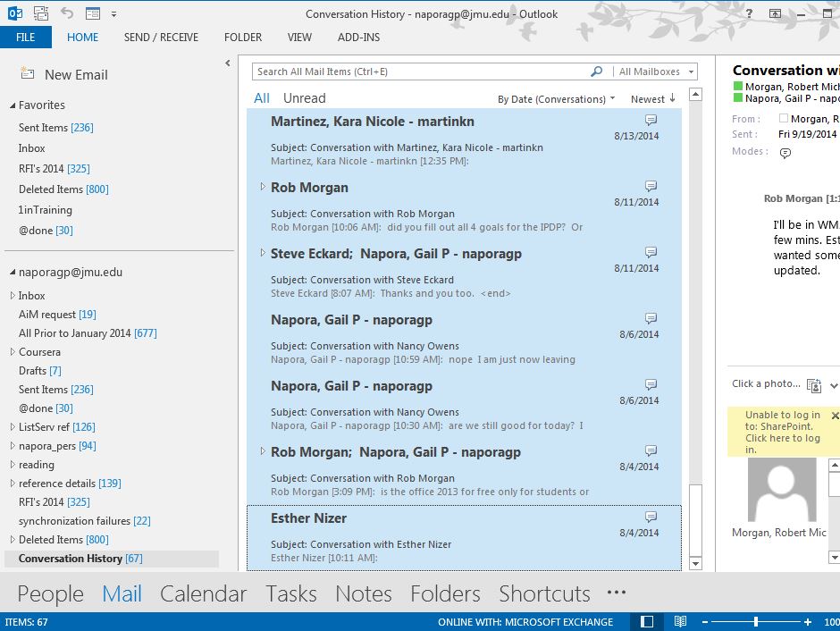This screenshot has height=631, width=840.
Task: Expand the napora_pers folder
Action: click(x=13, y=446)
